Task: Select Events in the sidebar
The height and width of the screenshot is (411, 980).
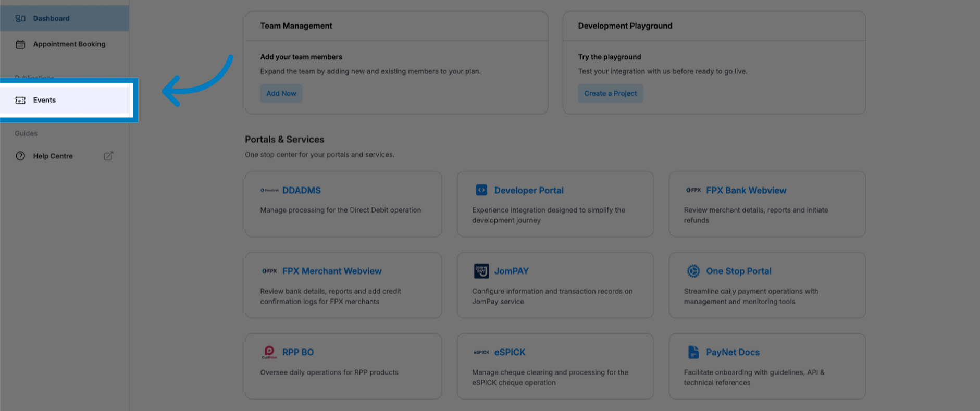Action: tap(65, 100)
